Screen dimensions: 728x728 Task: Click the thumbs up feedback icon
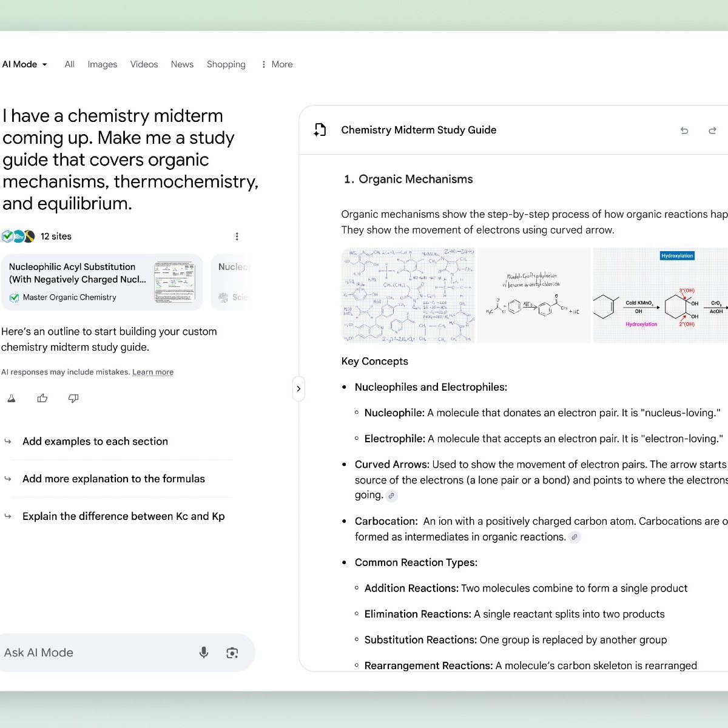[42, 399]
